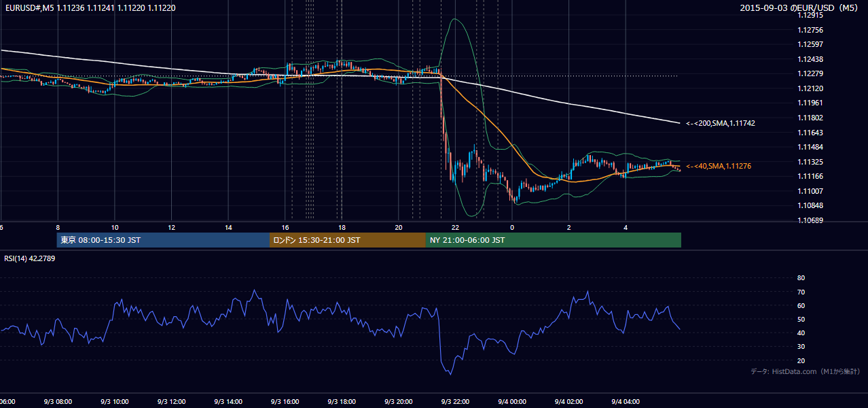
Task: Click the 9/4 04:00 time axis label
Action: 626,402
